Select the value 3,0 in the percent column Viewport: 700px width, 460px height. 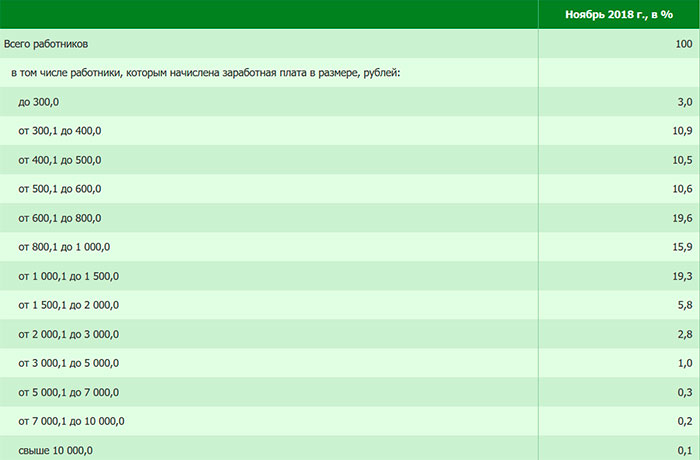[685, 102]
